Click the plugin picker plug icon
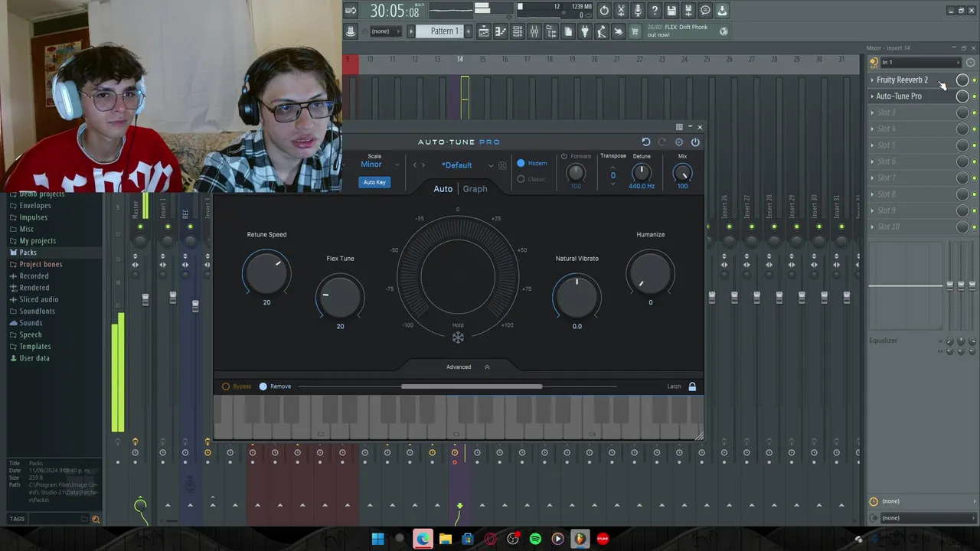Image resolution: width=980 pixels, height=551 pixels. tap(585, 31)
